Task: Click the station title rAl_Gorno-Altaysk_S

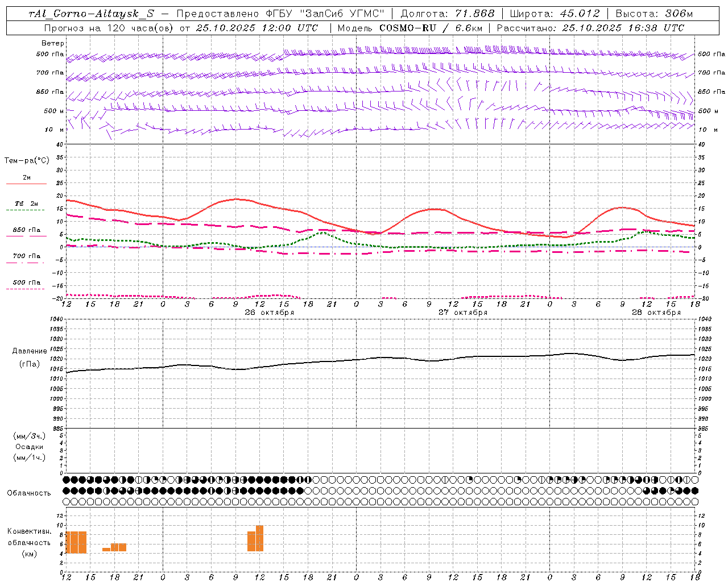Action: (x=91, y=14)
